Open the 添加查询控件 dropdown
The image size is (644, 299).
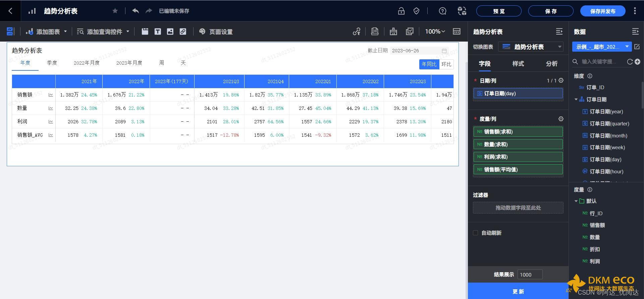tap(103, 32)
